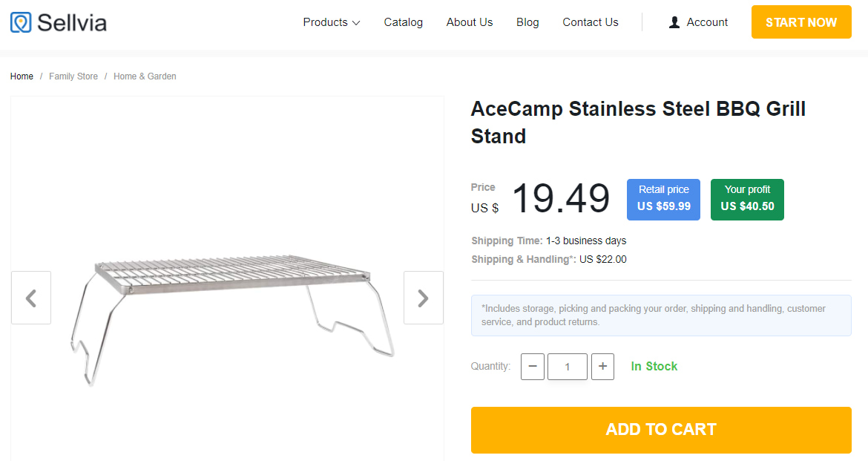Click the Sellvia logo

tap(58, 22)
